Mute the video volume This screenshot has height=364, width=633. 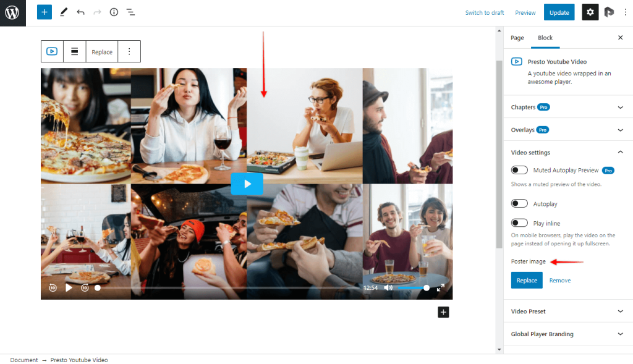pos(388,288)
